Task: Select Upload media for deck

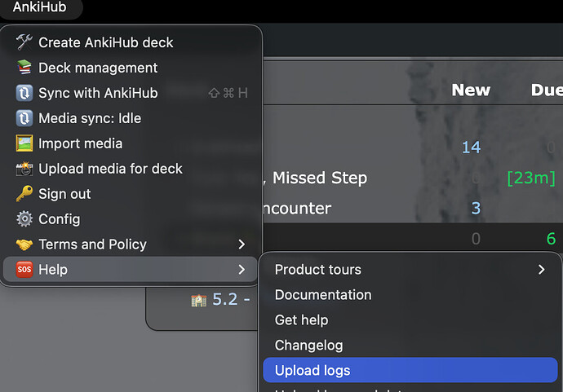Action: click(x=130, y=169)
